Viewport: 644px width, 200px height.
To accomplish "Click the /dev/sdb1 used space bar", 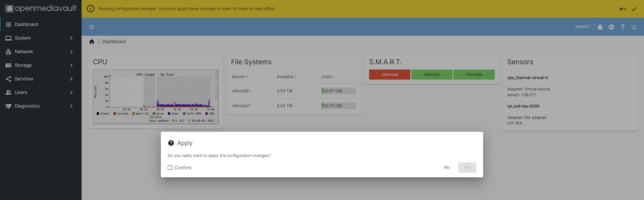I will coord(339,91).
